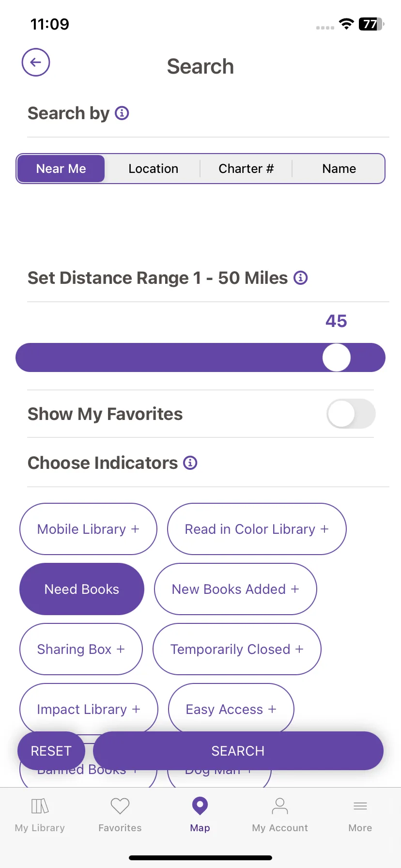Tap the back arrow icon
The image size is (401, 868).
coord(36,62)
